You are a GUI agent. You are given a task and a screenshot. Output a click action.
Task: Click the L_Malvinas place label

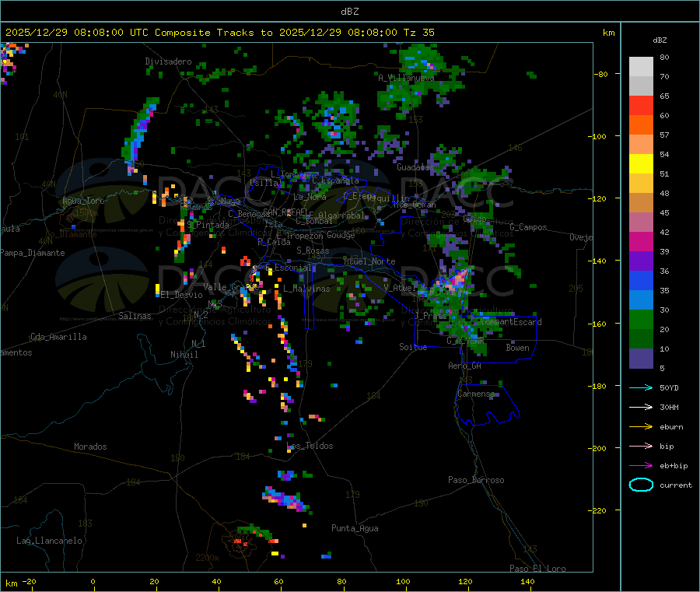[x=306, y=289]
